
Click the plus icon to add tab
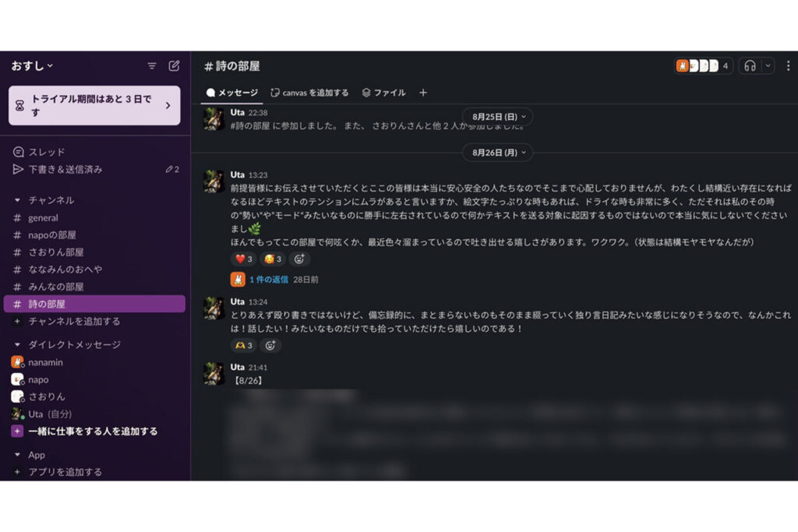pos(423,93)
